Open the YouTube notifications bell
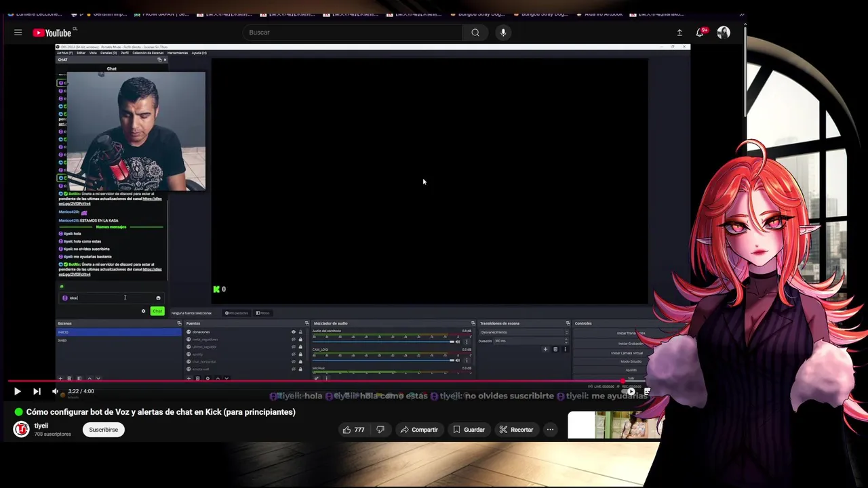This screenshot has width=868, height=488. 700,33
